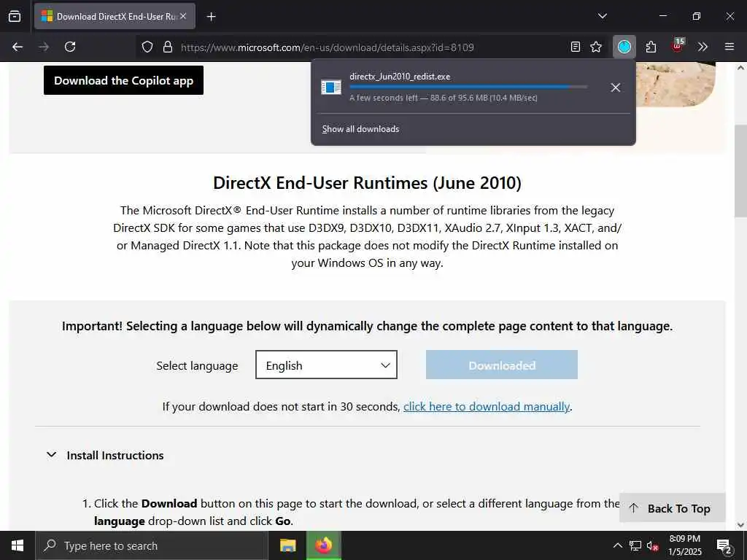Open the Firefox application menu
The width and height of the screenshot is (747, 560).
point(729,47)
